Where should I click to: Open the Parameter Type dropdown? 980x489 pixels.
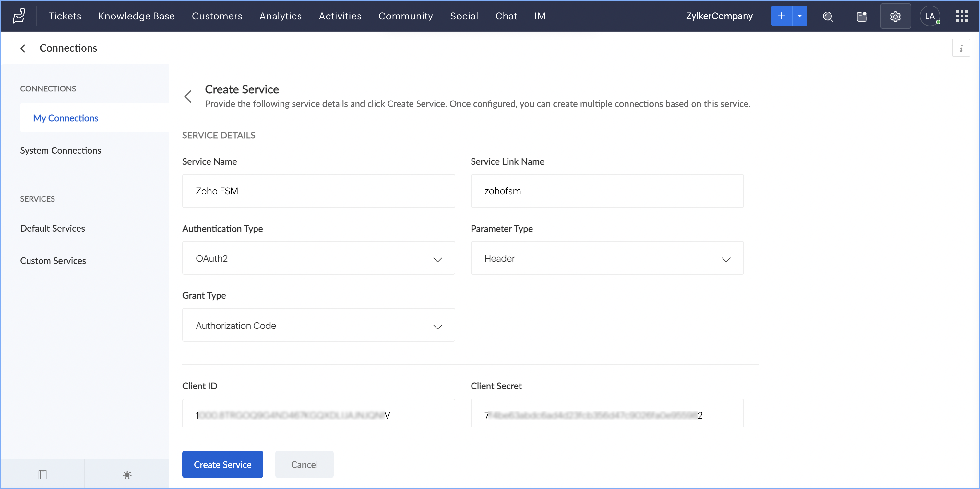(x=607, y=258)
